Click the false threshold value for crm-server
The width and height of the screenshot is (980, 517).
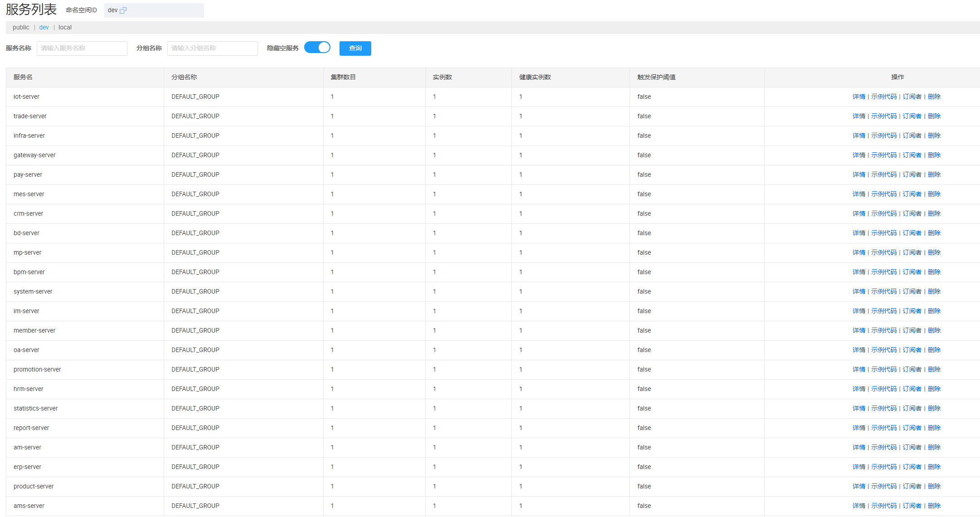coord(644,214)
